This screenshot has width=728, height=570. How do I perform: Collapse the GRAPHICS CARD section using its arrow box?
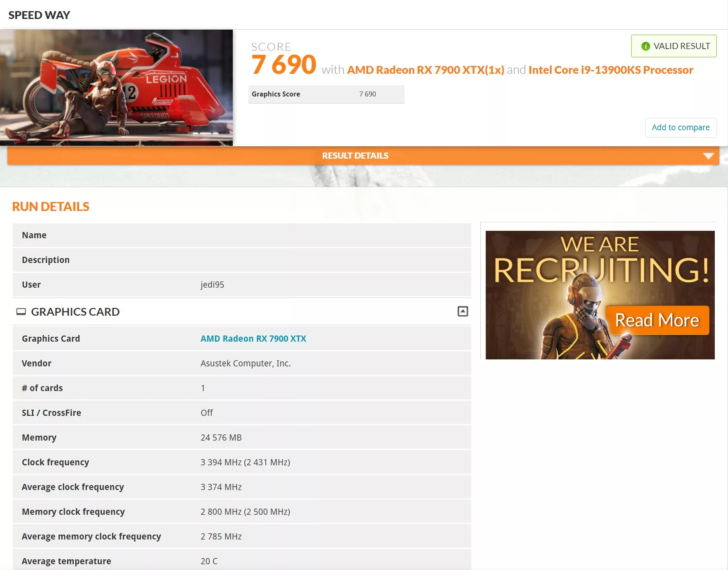[x=463, y=312]
